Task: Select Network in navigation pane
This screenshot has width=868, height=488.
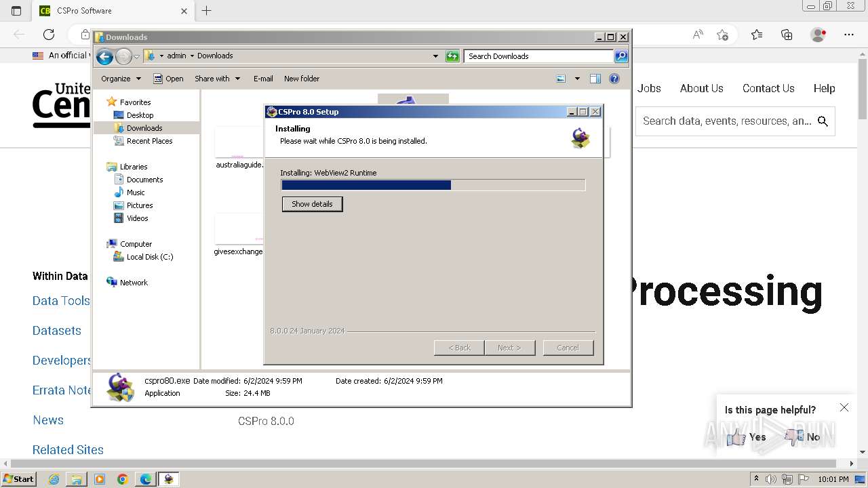Action: (127, 283)
